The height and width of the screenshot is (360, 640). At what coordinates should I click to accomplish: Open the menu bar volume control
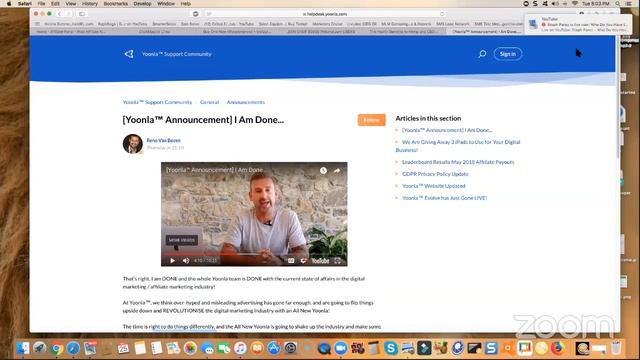pyautogui.click(x=555, y=4)
